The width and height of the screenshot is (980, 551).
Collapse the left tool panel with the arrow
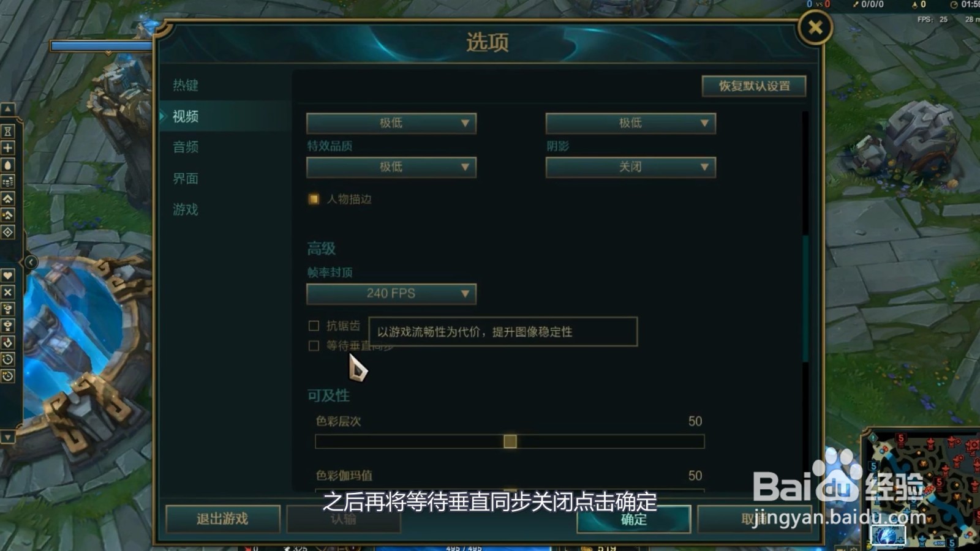click(30, 262)
